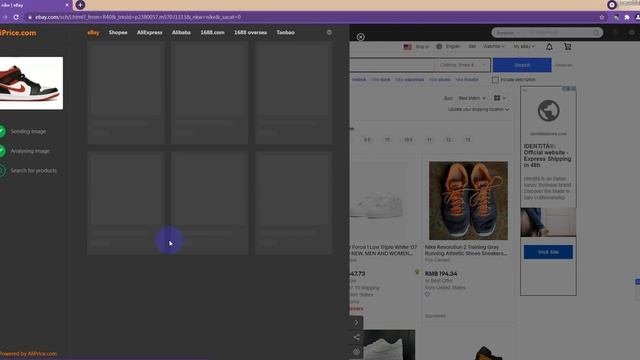Open the Amazon site selector dropdown

pos(508,32)
